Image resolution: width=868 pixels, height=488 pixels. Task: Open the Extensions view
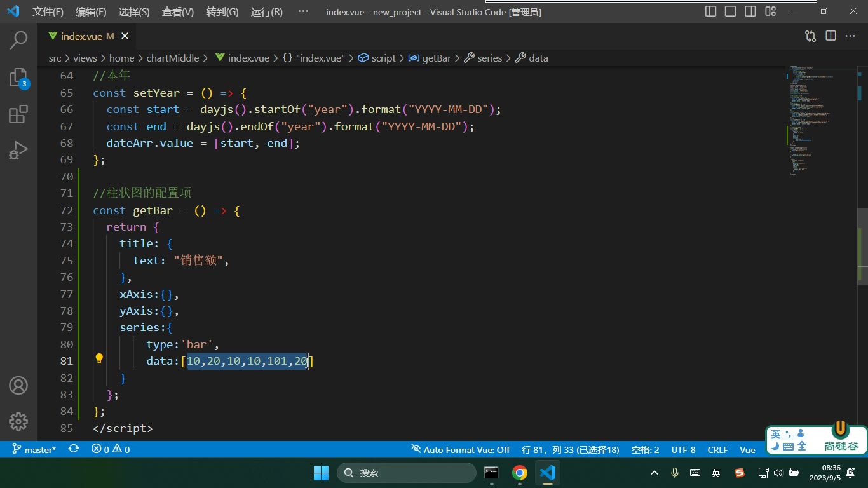click(x=18, y=114)
